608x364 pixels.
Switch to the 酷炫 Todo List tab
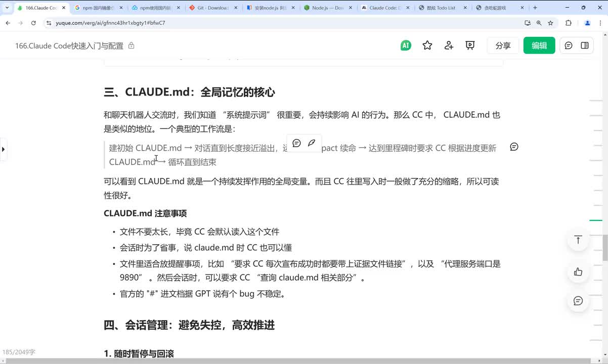click(443, 8)
